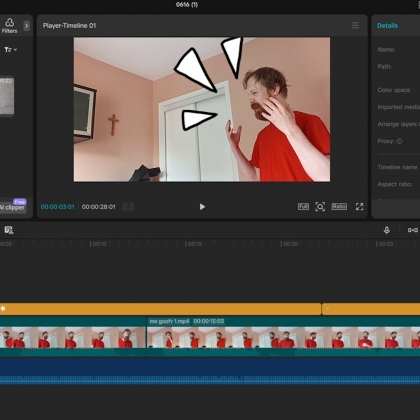Click the Imported media label

(x=399, y=107)
